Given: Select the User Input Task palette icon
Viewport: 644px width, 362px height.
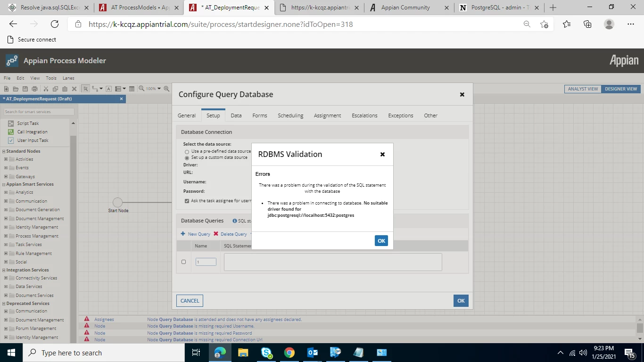Looking at the screenshot, I should (x=11, y=140).
